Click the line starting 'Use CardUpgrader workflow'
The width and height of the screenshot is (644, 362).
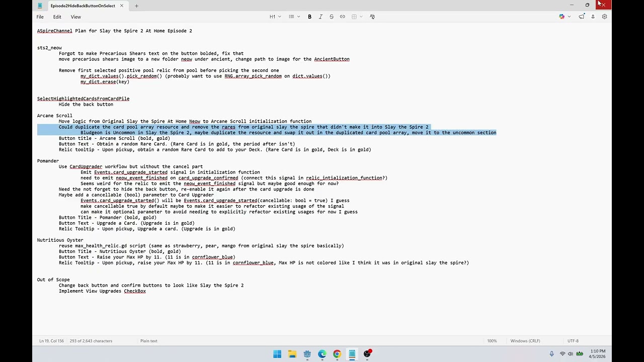[x=131, y=166]
